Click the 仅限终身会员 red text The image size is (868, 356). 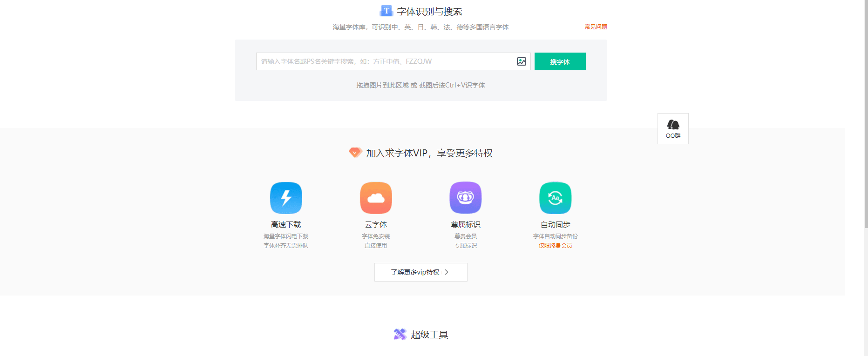click(556, 246)
